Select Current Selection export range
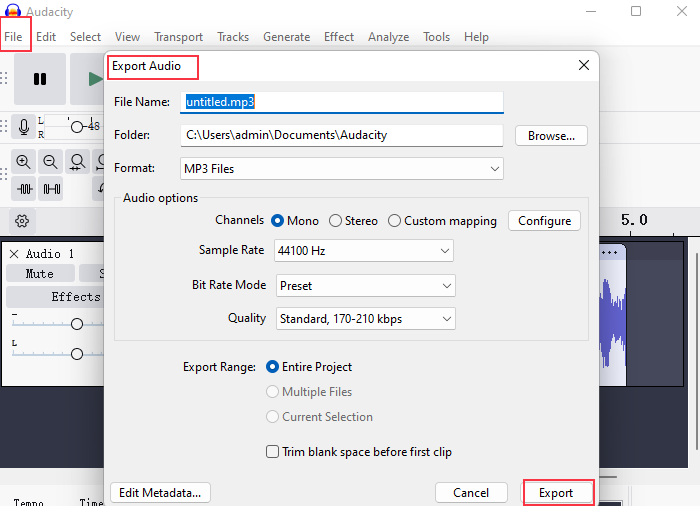 point(319,417)
